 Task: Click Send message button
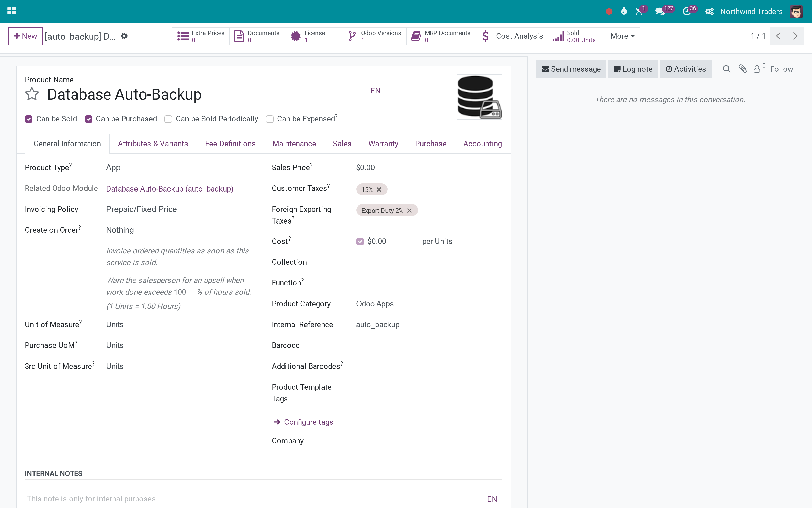point(571,69)
